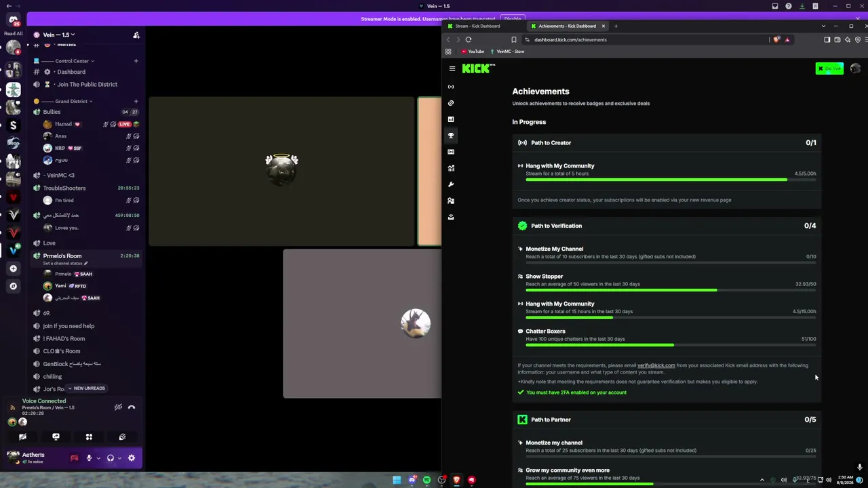This screenshot has width=868, height=488.
Task: Open Discord Activities launcher button
Action: [x=89, y=437]
